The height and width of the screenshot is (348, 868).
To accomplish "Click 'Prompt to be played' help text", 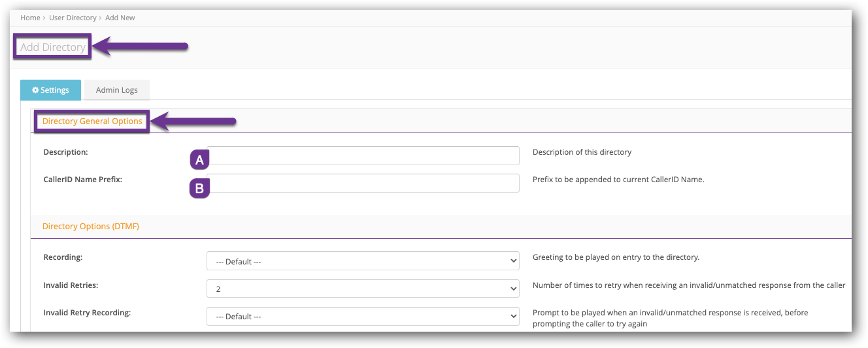I will click(x=671, y=318).
